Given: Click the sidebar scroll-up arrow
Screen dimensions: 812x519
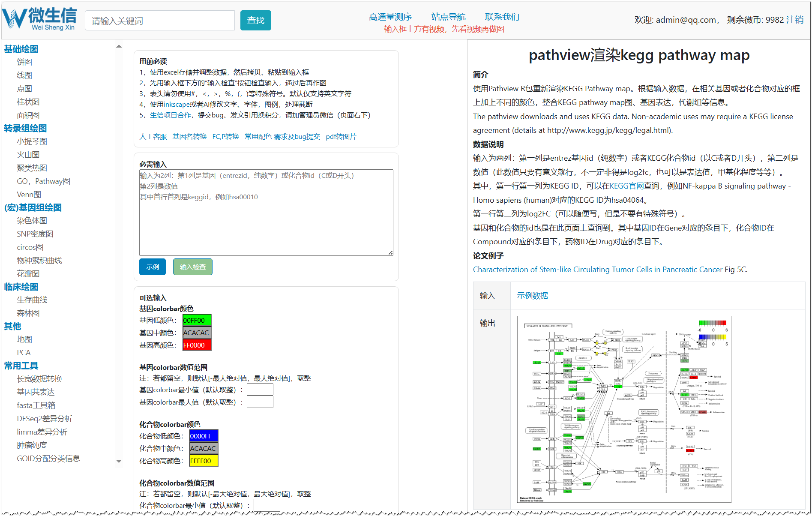Looking at the screenshot, I should pyautogui.click(x=119, y=46).
